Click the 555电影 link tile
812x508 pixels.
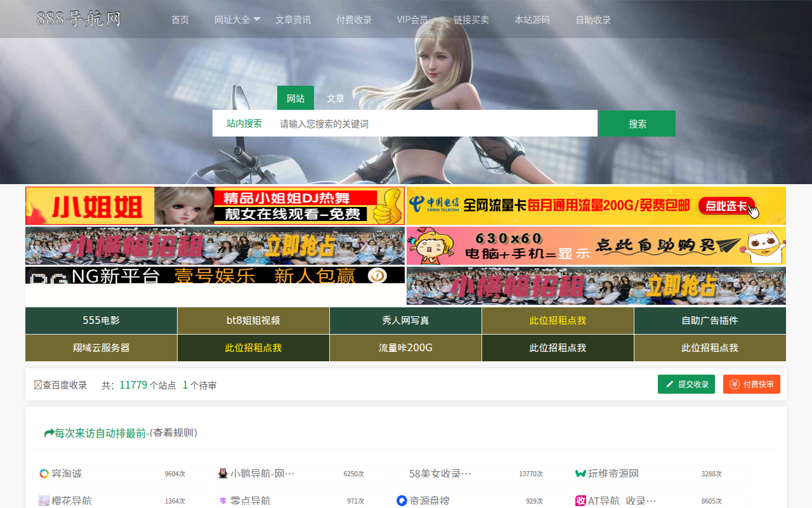tap(101, 321)
